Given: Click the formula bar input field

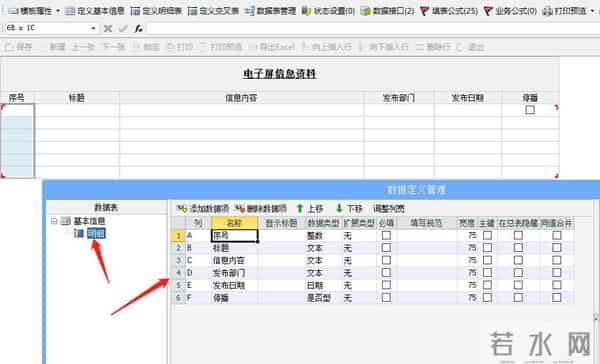Looking at the screenshot, I should (x=373, y=28).
